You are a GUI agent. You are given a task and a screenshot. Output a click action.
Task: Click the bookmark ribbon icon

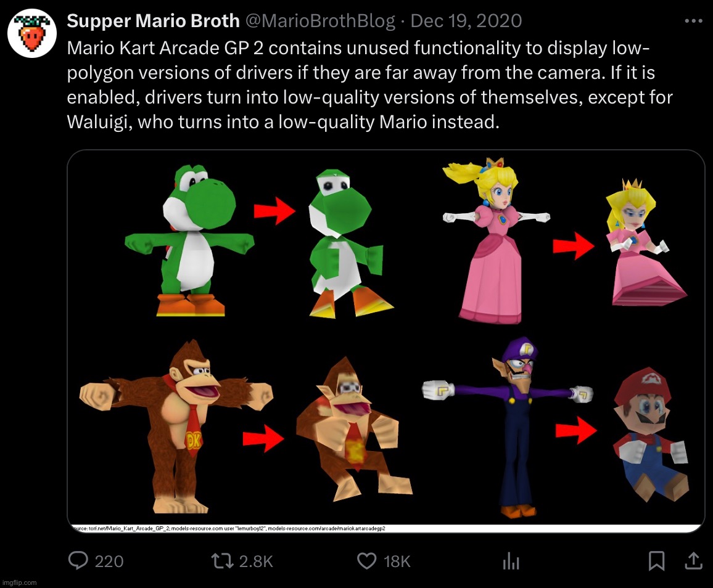[655, 561]
